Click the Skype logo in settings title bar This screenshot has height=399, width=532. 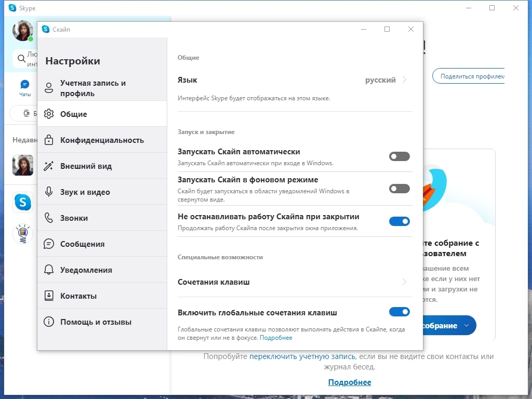(46, 29)
